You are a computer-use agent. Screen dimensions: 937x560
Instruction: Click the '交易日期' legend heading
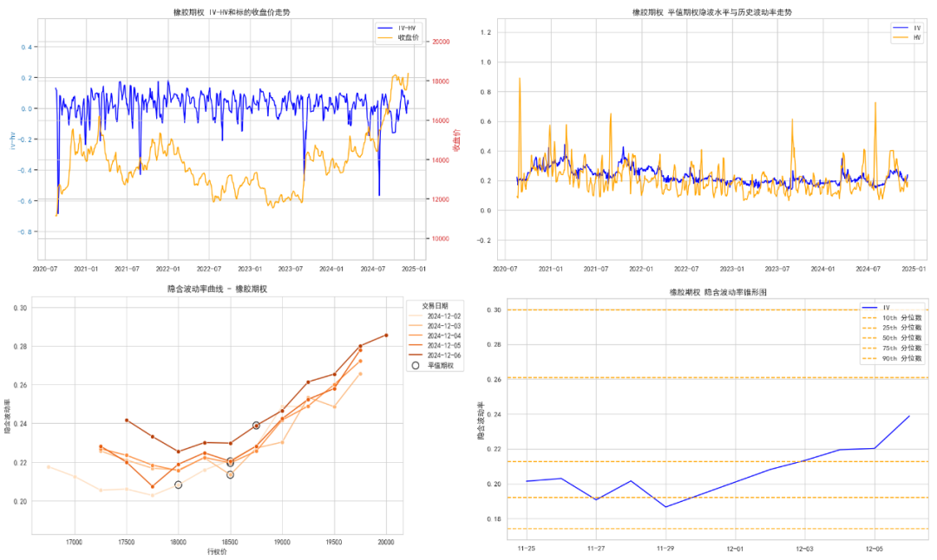(x=435, y=306)
